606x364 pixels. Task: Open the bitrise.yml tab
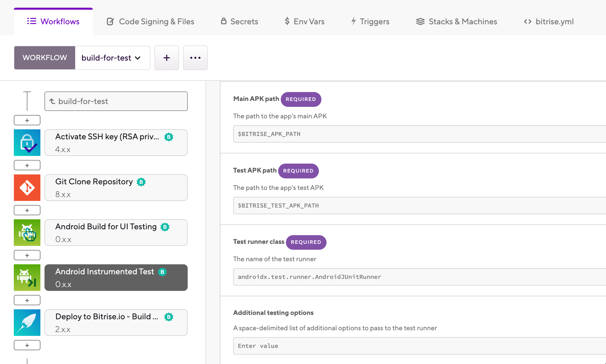[548, 21]
